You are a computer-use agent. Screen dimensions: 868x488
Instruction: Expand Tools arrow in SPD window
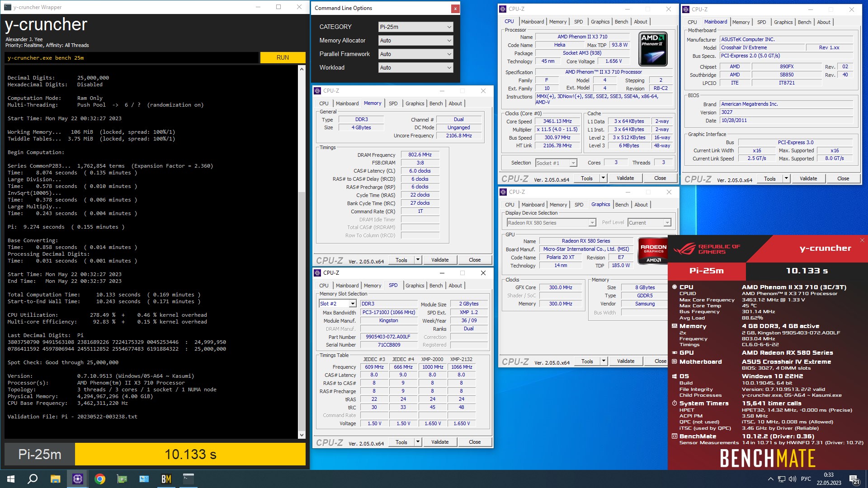pyautogui.click(x=418, y=442)
